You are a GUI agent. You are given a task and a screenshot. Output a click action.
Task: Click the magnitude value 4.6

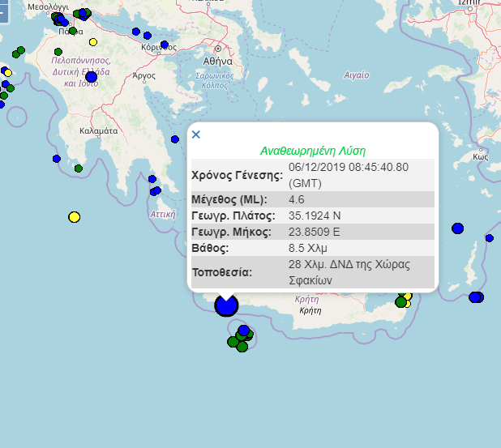(x=296, y=199)
